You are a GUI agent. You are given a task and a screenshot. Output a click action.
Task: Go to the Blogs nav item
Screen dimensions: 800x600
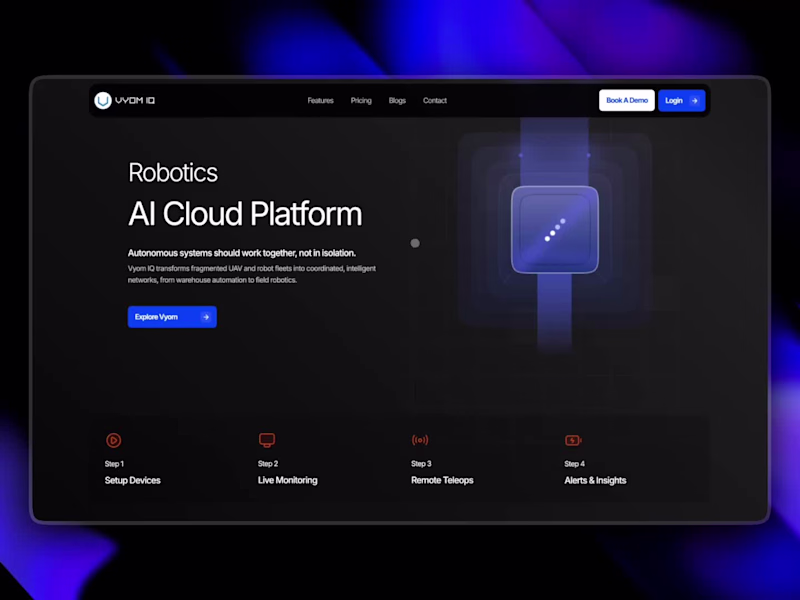click(397, 101)
